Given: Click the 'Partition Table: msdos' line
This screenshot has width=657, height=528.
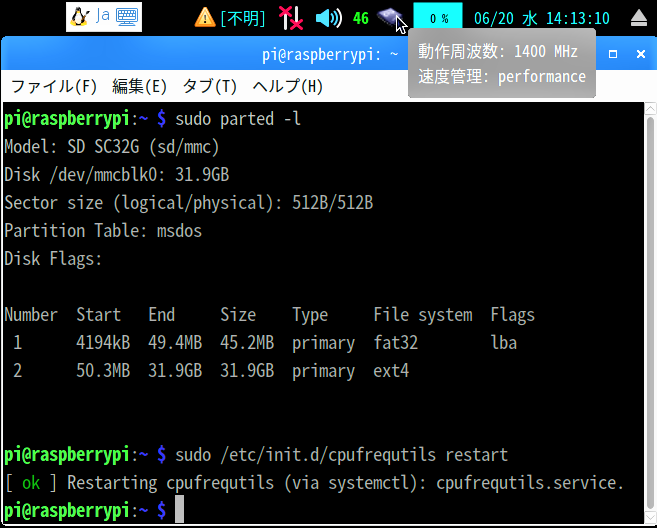Looking at the screenshot, I should 103,231.
